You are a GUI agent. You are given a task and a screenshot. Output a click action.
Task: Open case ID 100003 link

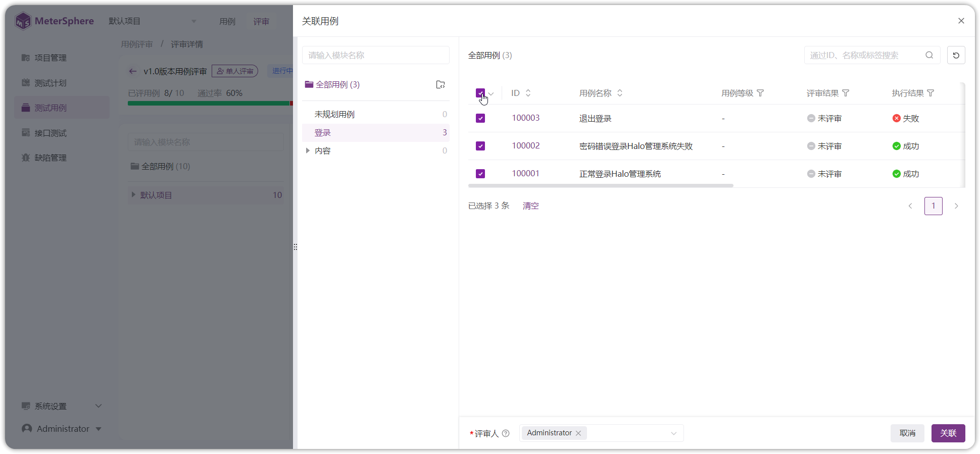coord(525,118)
